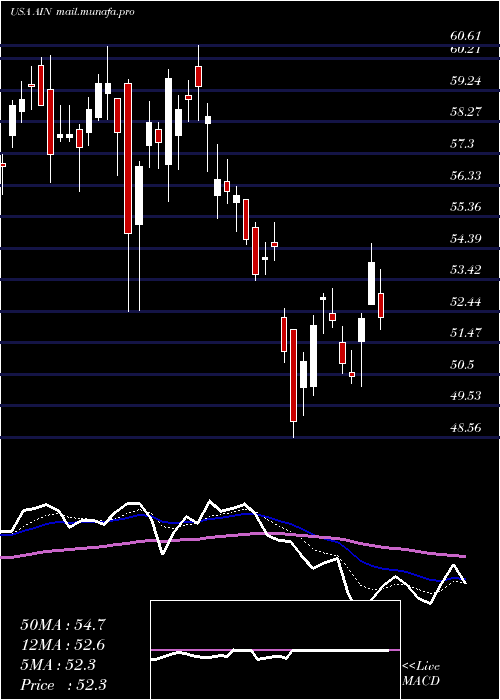Click the 'Price : 52.3' readout
The height and width of the screenshot is (700, 500).
click(x=63, y=684)
